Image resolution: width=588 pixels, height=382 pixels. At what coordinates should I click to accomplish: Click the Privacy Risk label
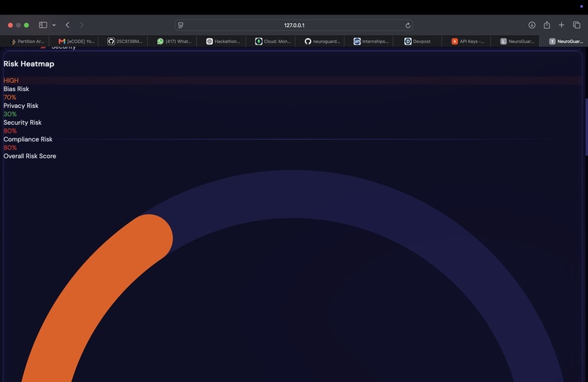[x=21, y=106]
